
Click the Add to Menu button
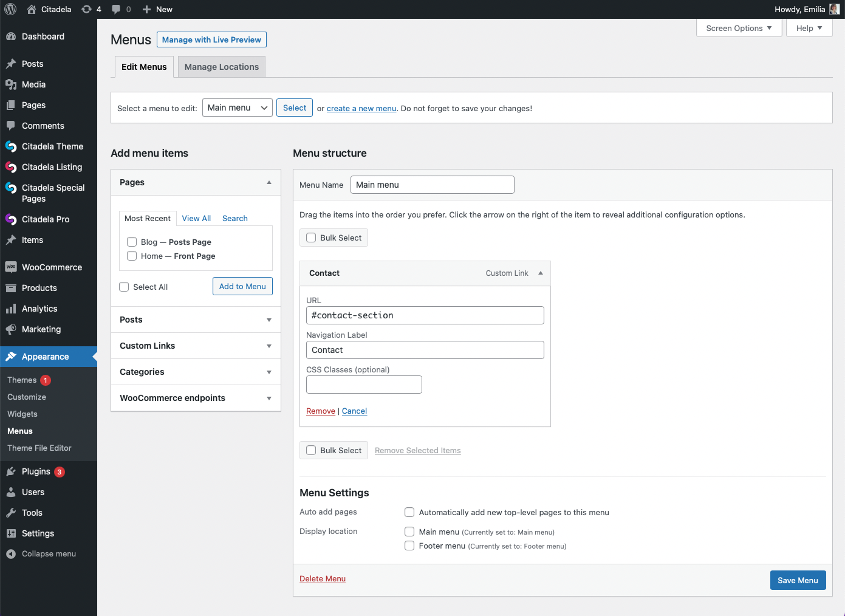(x=242, y=286)
